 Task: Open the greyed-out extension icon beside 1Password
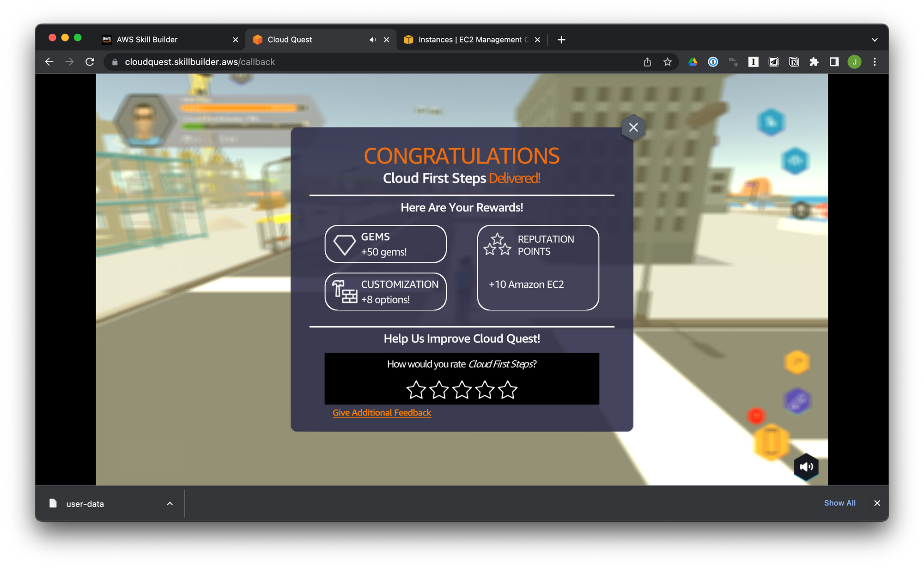733,62
